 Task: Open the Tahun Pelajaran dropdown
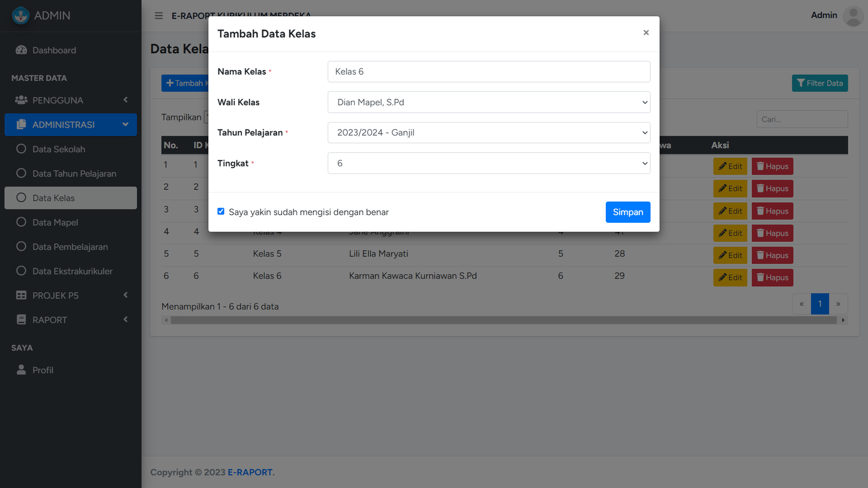[x=488, y=132]
